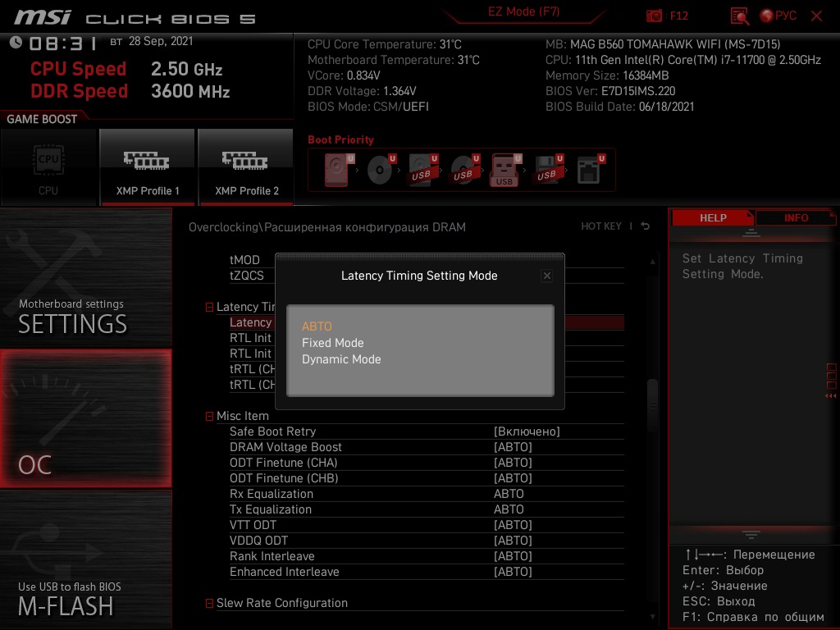The image size is (840, 630).
Task: Open the HOT KEY list
Action: (601, 226)
